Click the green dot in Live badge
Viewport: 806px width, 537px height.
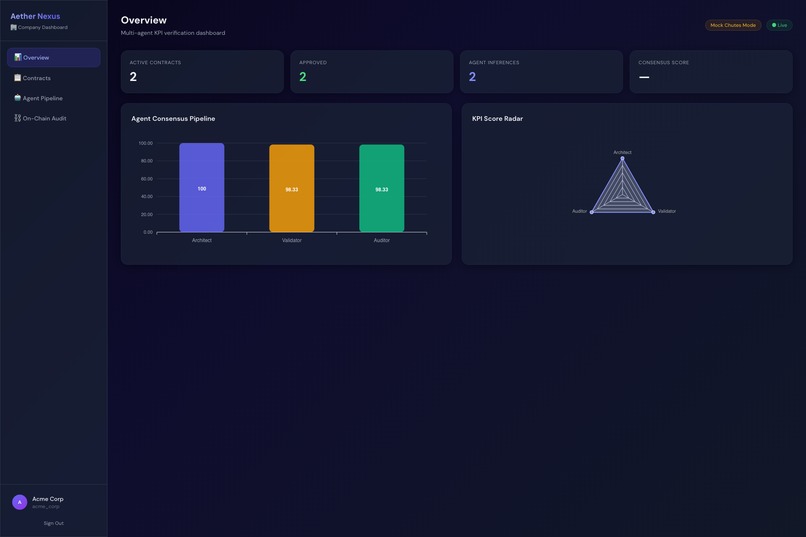774,25
